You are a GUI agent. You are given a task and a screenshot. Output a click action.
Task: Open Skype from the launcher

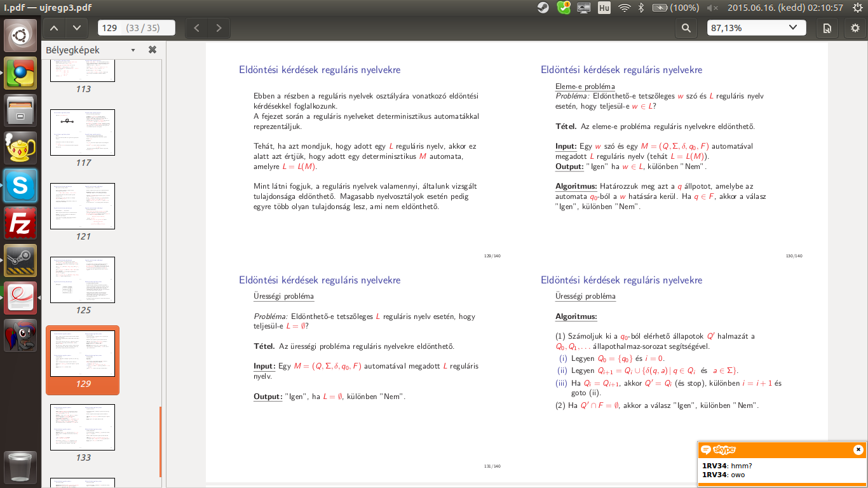pyautogui.click(x=20, y=186)
